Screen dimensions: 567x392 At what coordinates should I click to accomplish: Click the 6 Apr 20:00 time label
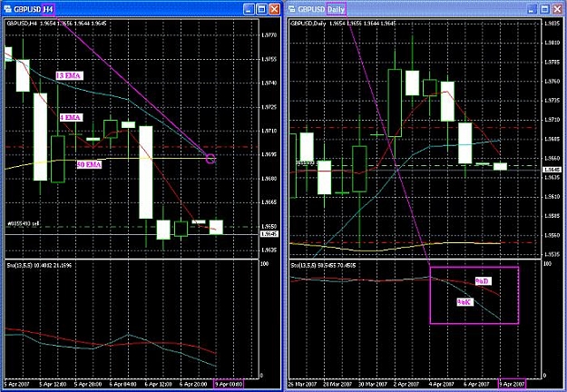pos(193,384)
